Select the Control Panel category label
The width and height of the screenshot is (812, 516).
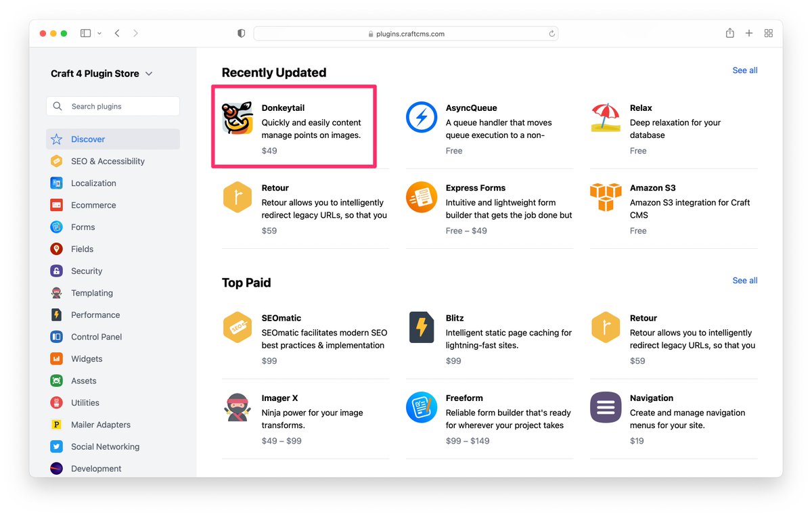coord(97,337)
